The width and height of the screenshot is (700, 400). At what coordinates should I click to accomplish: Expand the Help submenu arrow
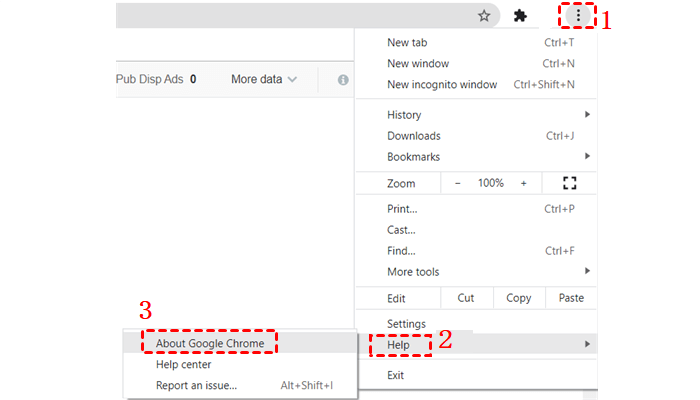pos(588,344)
